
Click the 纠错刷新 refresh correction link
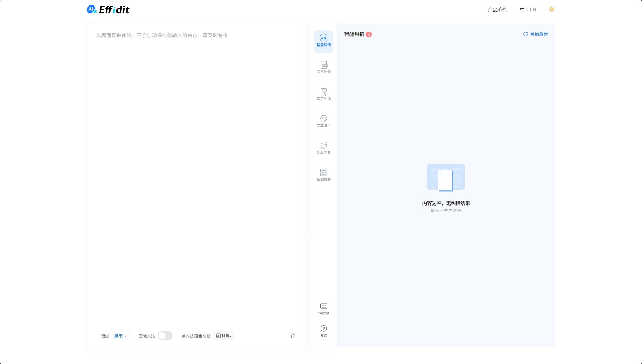pyautogui.click(x=535, y=34)
